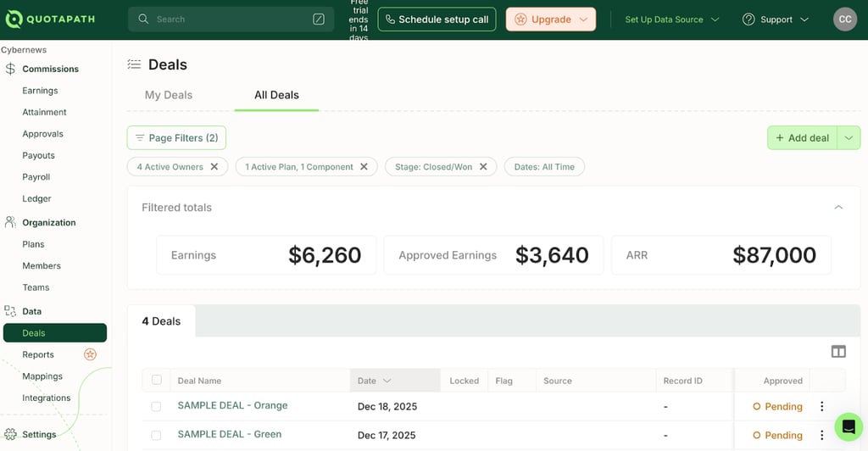Image resolution: width=868 pixels, height=451 pixels.
Task: Open Members in the sidebar
Action: click(x=42, y=265)
